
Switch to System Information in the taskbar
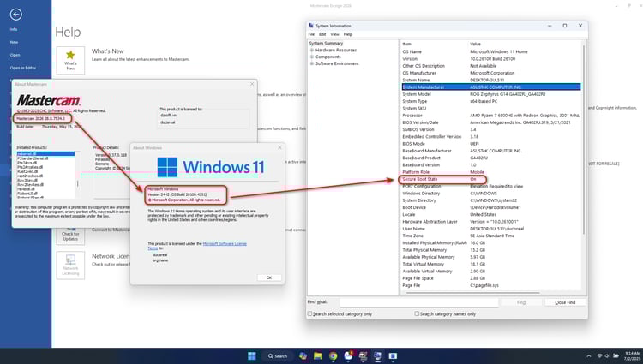(378, 355)
